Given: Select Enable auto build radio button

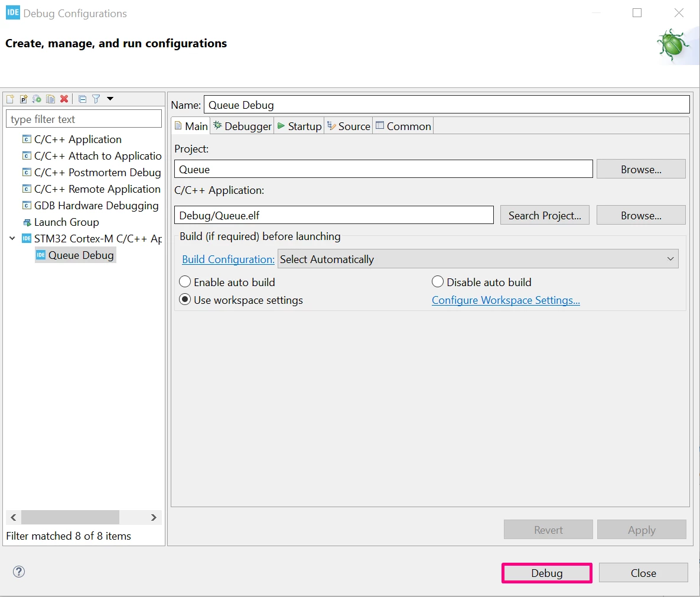Looking at the screenshot, I should click(x=185, y=282).
